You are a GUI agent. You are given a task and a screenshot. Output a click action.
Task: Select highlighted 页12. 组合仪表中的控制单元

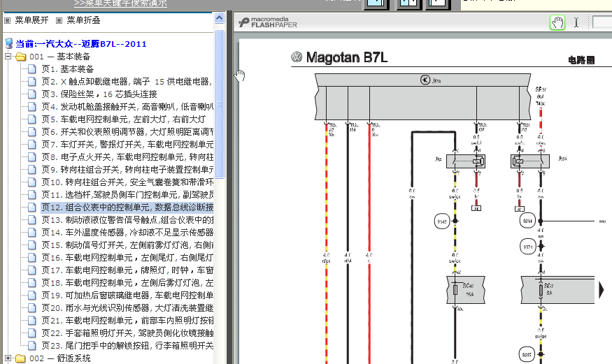click(x=127, y=208)
